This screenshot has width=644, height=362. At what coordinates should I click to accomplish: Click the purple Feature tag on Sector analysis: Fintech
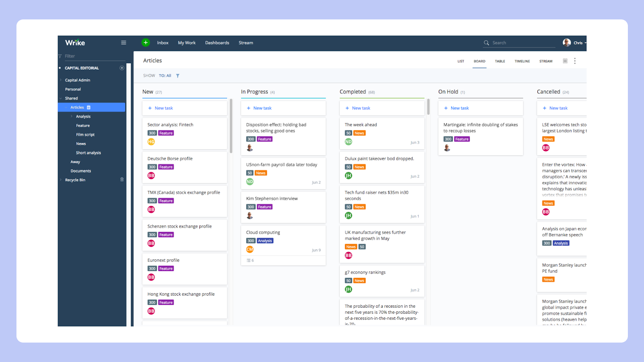click(166, 133)
